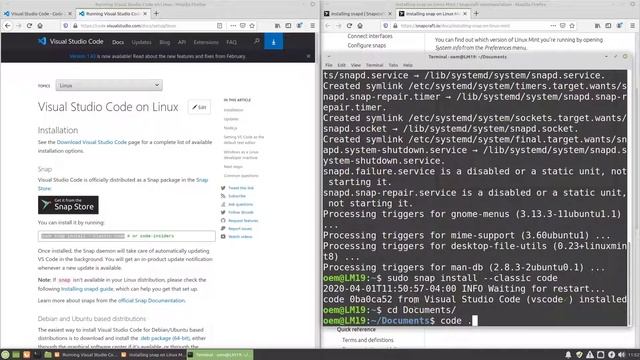Toggle reader view in left Firefox address bar
This screenshot has height=360, width=640.
pos(220,26)
